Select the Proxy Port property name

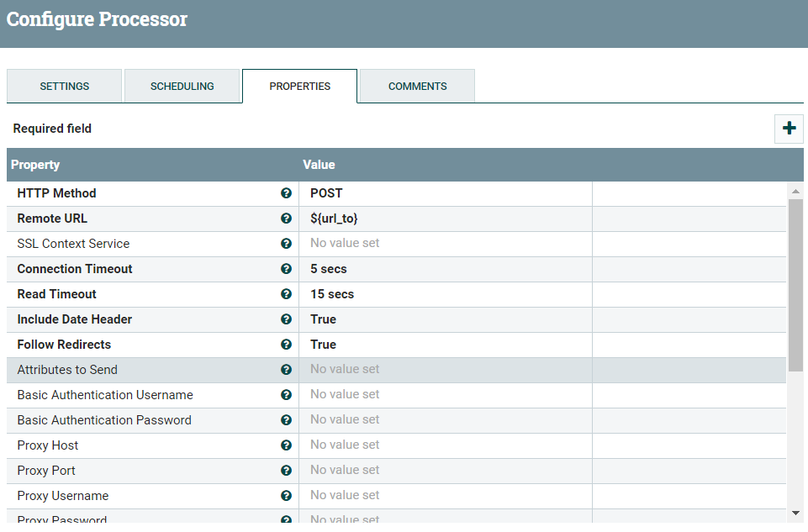click(46, 471)
